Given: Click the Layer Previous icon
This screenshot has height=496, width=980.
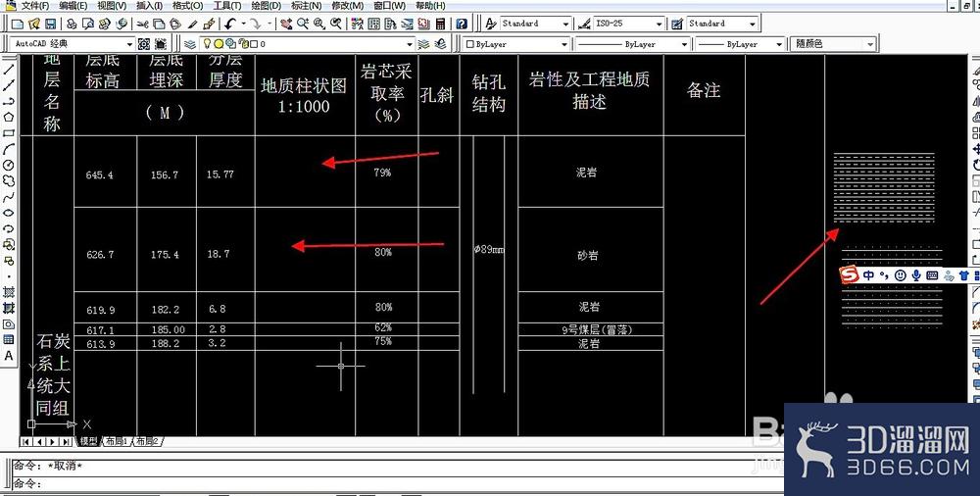Looking at the screenshot, I should click(441, 44).
